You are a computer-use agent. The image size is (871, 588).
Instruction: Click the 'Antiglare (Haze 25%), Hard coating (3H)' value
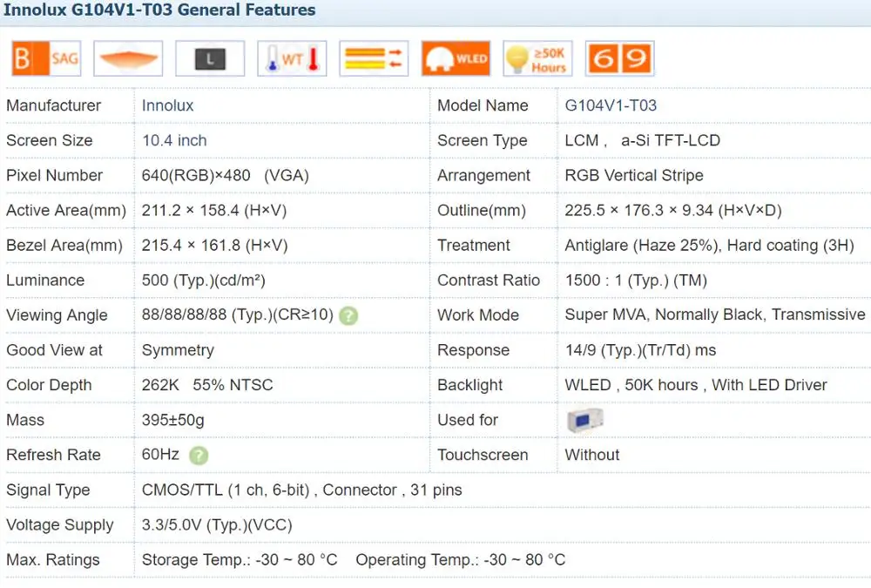709,246
